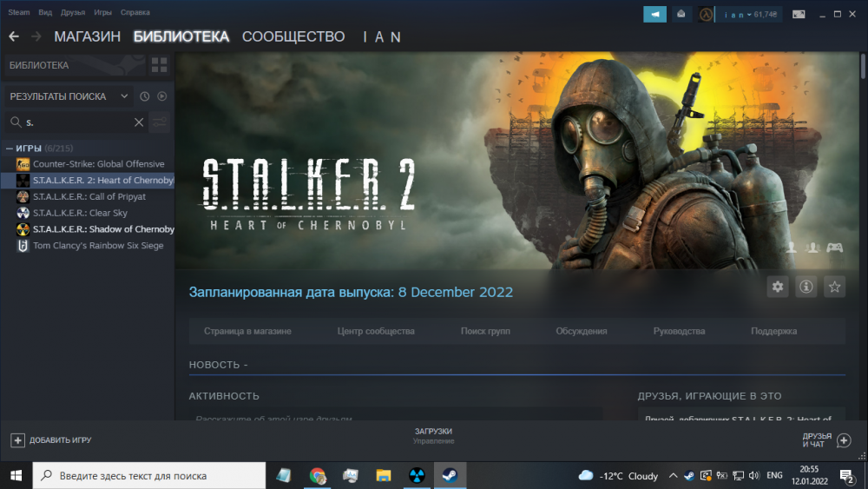Open Chrome from the taskbar

(x=317, y=476)
